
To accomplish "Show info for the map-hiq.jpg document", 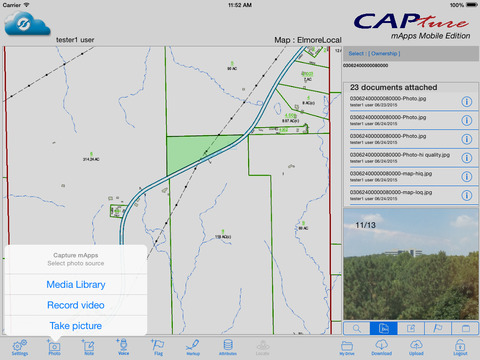I will [467, 176].
